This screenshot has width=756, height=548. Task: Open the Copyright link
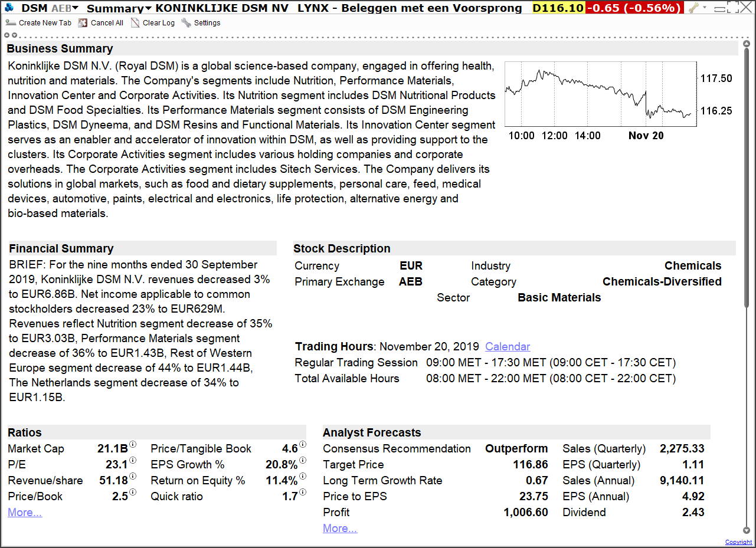(x=739, y=542)
